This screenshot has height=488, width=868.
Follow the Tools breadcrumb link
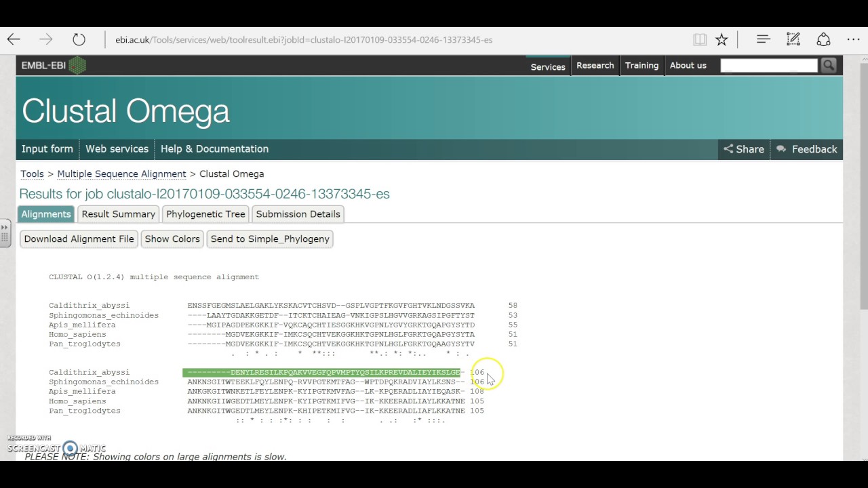32,174
